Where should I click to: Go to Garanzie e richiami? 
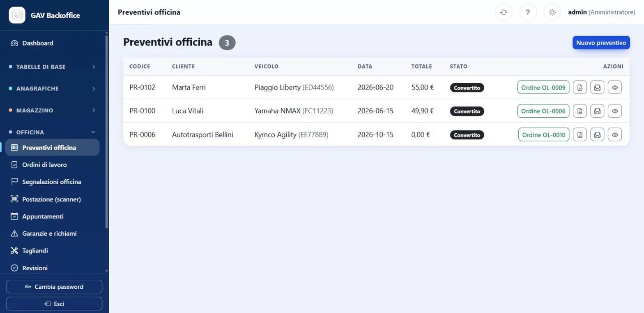pyautogui.click(x=53, y=233)
